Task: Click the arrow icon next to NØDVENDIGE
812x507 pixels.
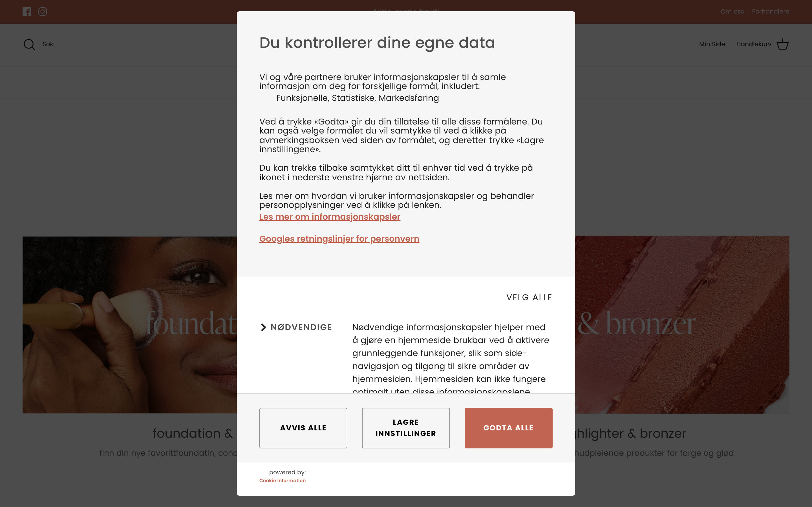Action: pos(264,327)
